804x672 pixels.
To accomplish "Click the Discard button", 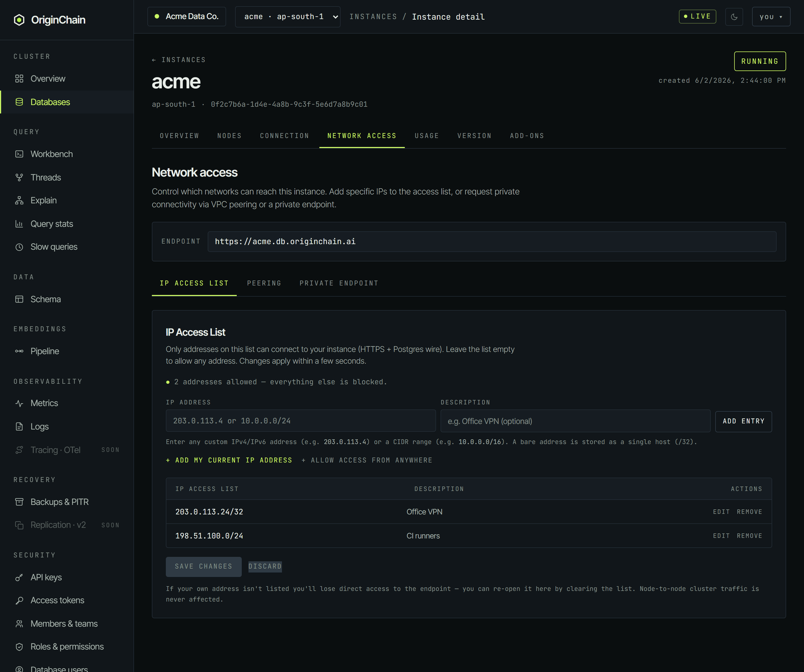I will (x=265, y=567).
